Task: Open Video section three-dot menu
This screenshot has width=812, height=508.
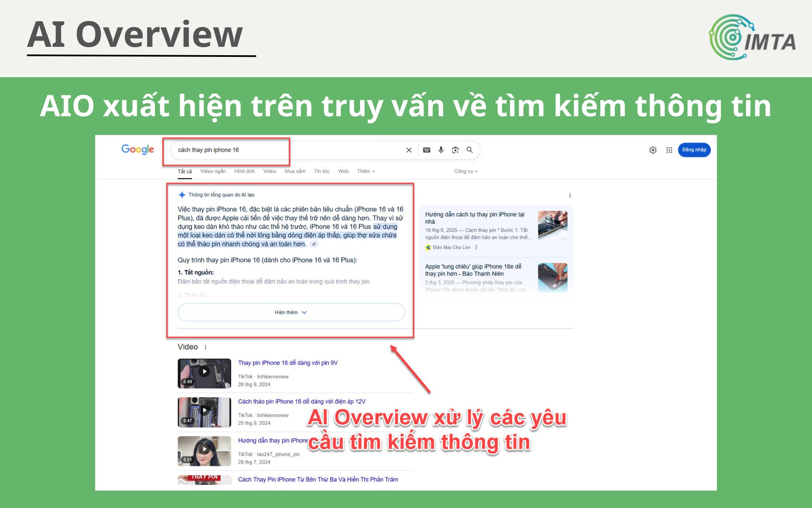Action: coord(205,347)
